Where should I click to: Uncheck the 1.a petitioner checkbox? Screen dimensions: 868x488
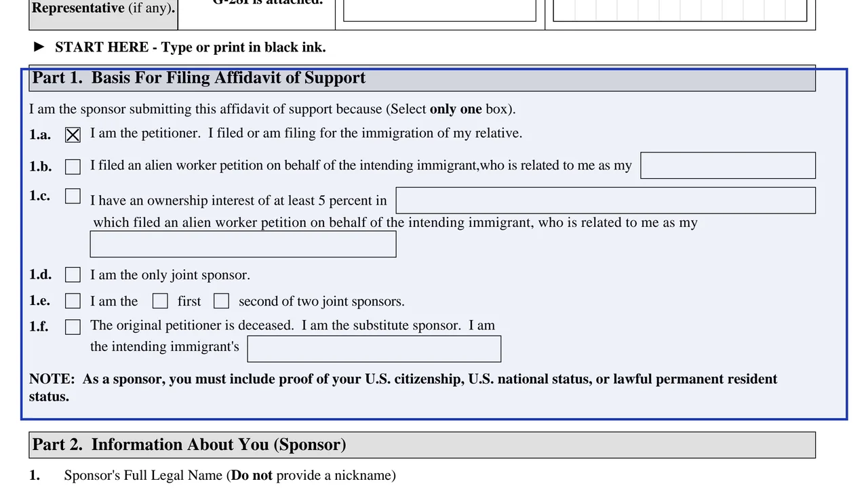click(x=73, y=135)
